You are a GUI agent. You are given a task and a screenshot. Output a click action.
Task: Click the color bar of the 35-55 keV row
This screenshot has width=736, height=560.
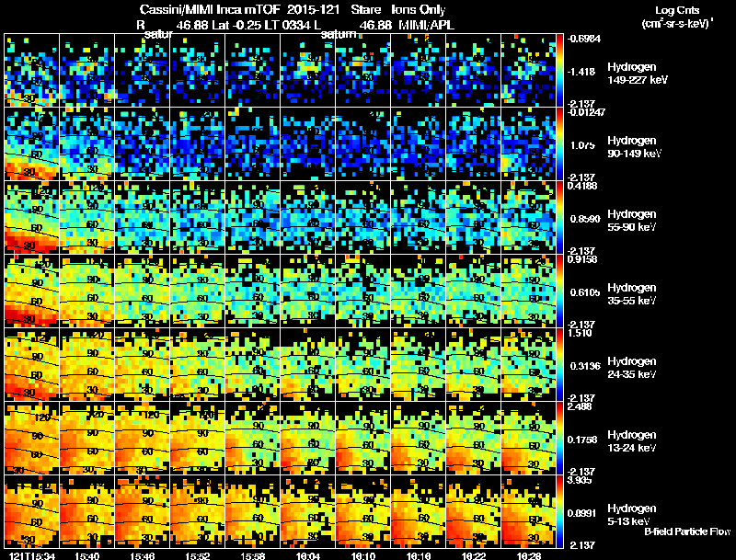tap(559, 291)
